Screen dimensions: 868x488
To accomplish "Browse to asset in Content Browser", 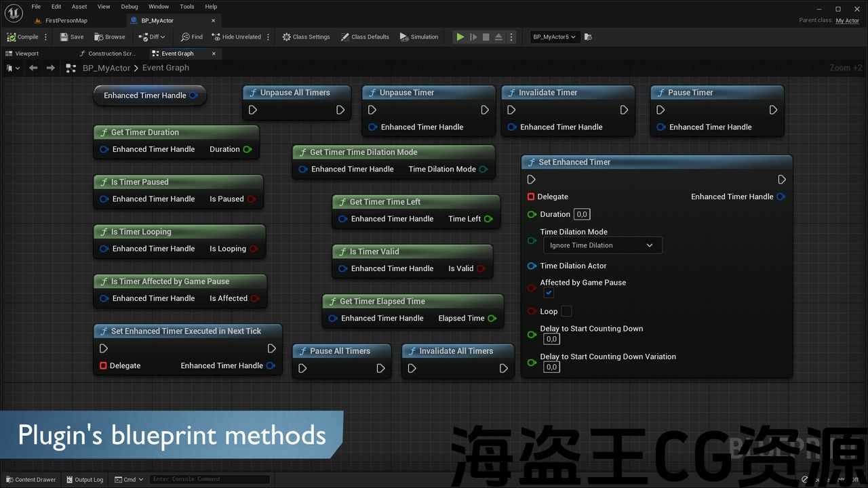I will tap(110, 37).
